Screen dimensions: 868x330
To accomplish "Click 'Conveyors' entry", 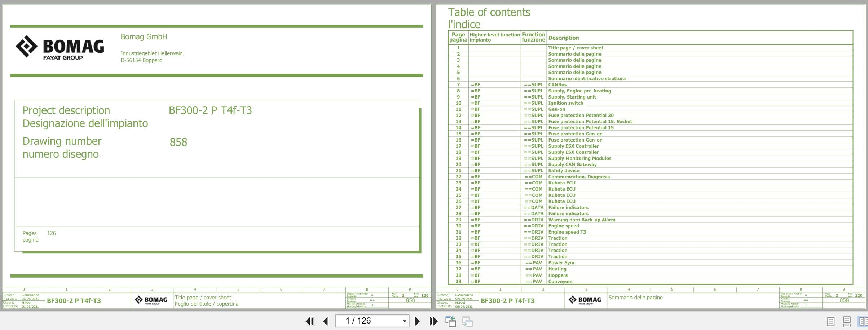I will (560, 281).
